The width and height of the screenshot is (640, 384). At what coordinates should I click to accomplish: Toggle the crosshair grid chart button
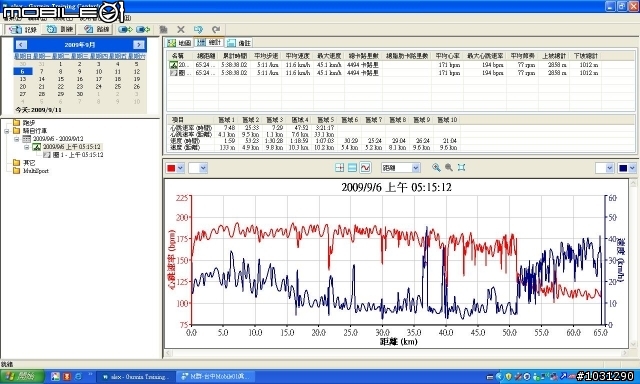coord(339,168)
